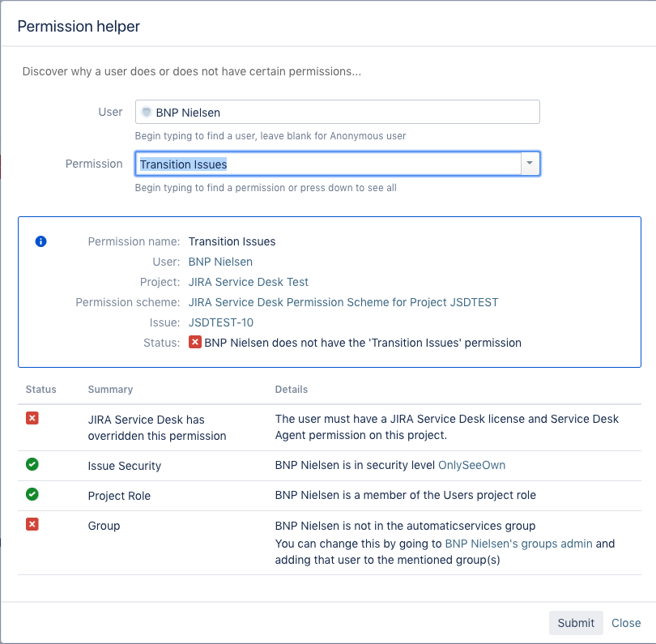Open the Permission Scheme for Project JSDTEST link
The width and height of the screenshot is (656, 644).
(x=343, y=302)
